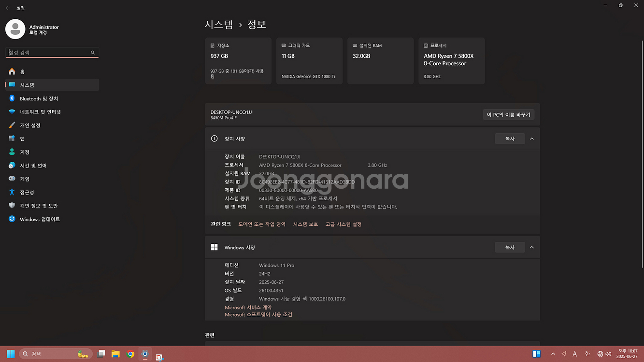Select the 제품 ID value text
The image size is (644, 362).
(x=289, y=190)
